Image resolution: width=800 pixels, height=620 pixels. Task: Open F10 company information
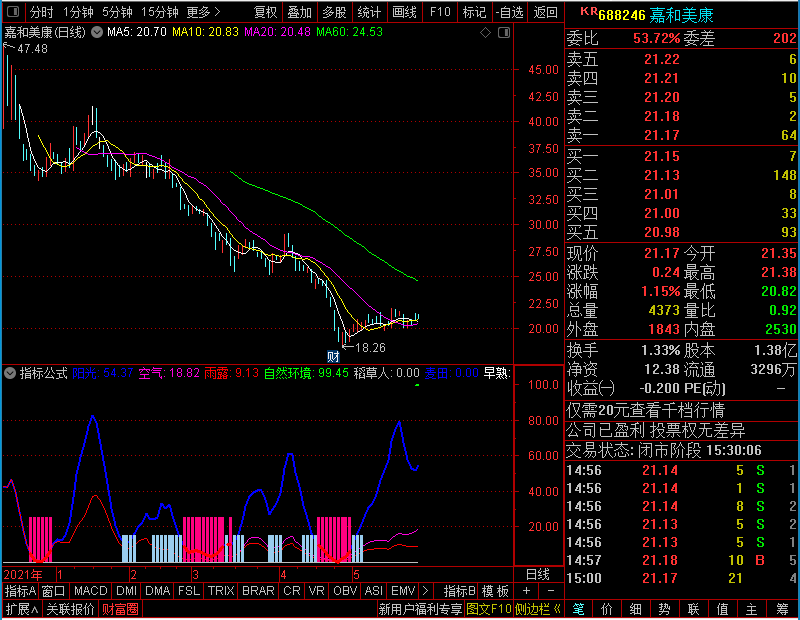point(440,12)
